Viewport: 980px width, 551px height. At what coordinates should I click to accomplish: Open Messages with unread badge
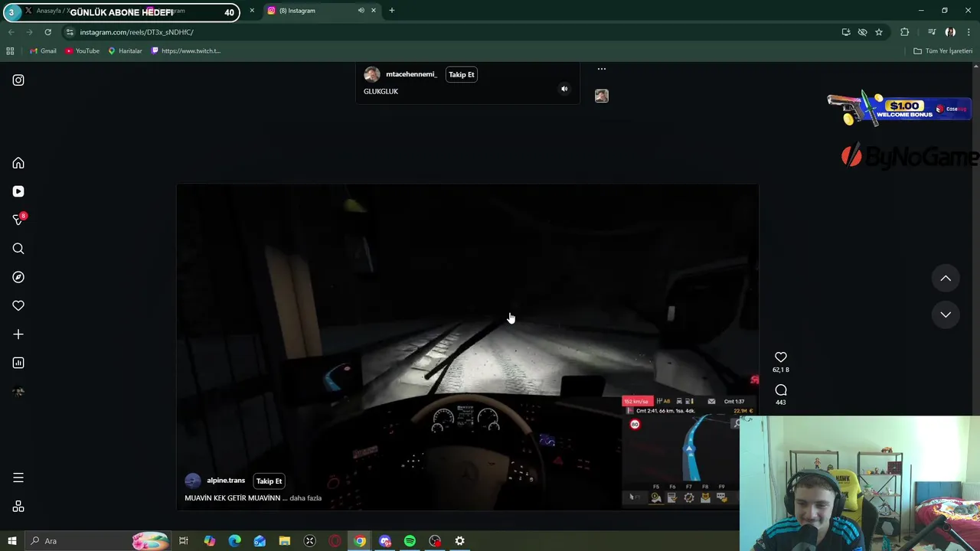(x=19, y=220)
